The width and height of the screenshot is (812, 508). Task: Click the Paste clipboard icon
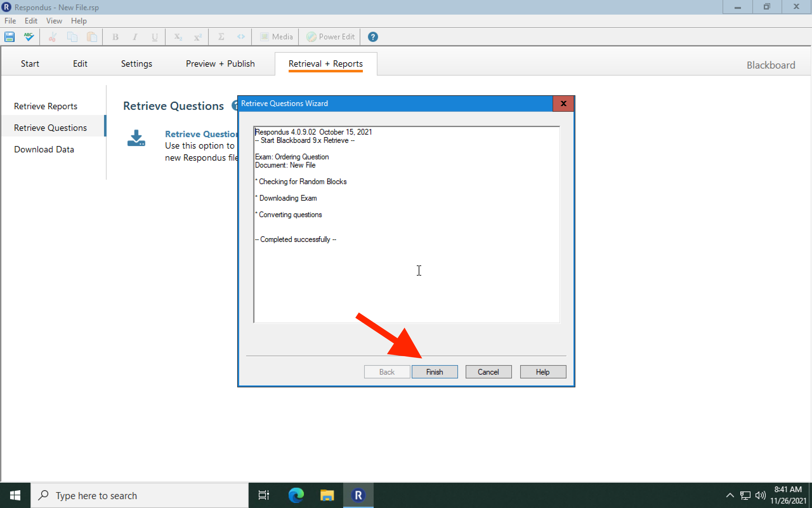92,37
